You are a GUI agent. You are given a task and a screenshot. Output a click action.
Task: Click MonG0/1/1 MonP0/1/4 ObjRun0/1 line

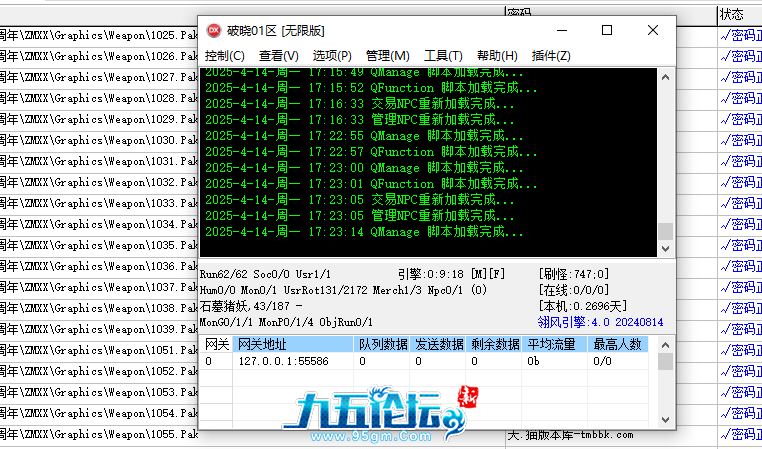click(286, 322)
